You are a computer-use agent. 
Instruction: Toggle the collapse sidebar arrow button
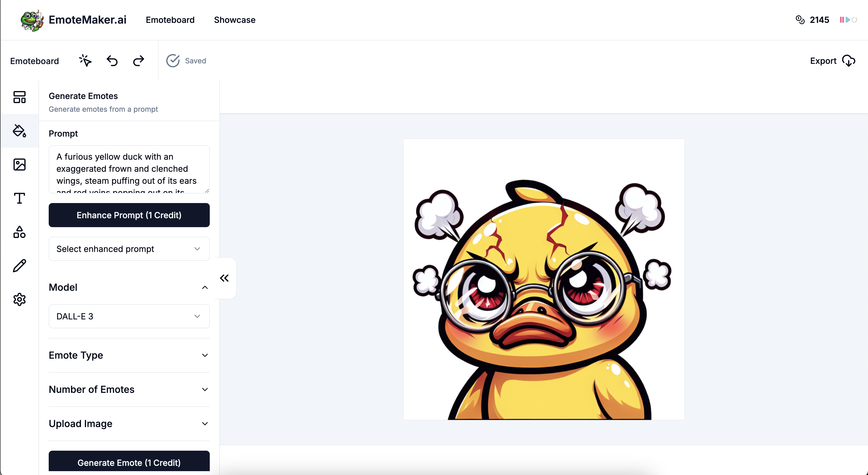pos(225,278)
